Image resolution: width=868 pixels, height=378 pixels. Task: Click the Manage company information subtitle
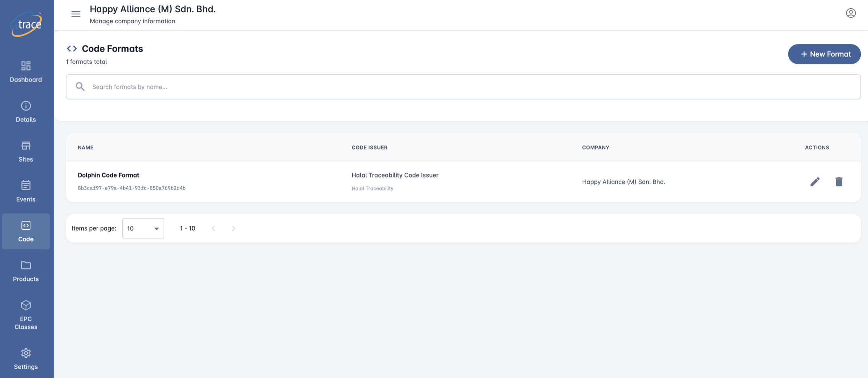tap(132, 21)
